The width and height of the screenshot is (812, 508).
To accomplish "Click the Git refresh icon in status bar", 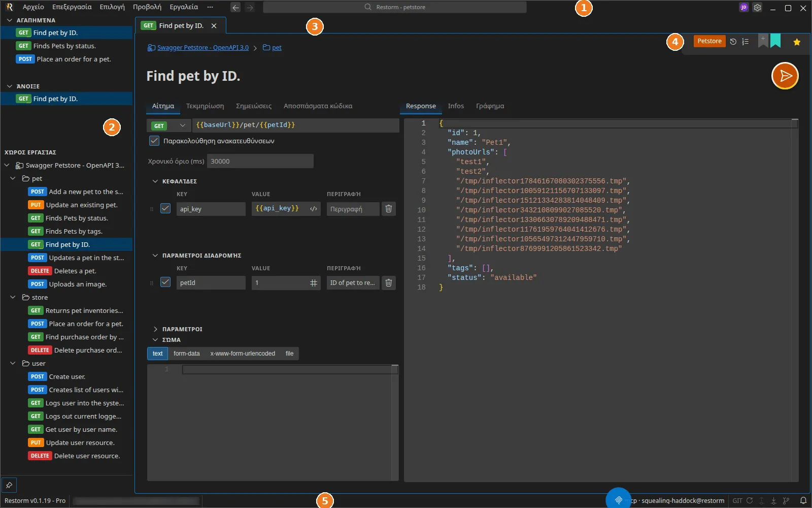I will (750, 500).
